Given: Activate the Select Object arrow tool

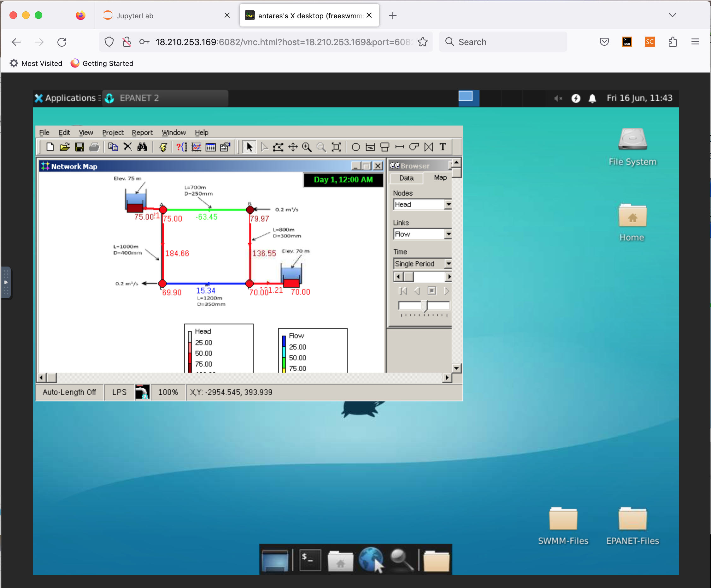Looking at the screenshot, I should coord(250,147).
